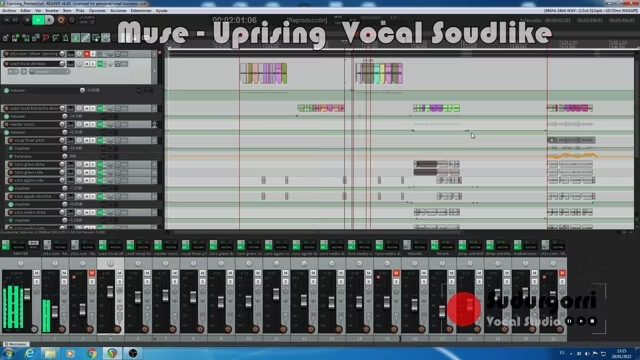Open FX of Lead vocal Estribillo track
640x360 pixels.
(x=100, y=108)
